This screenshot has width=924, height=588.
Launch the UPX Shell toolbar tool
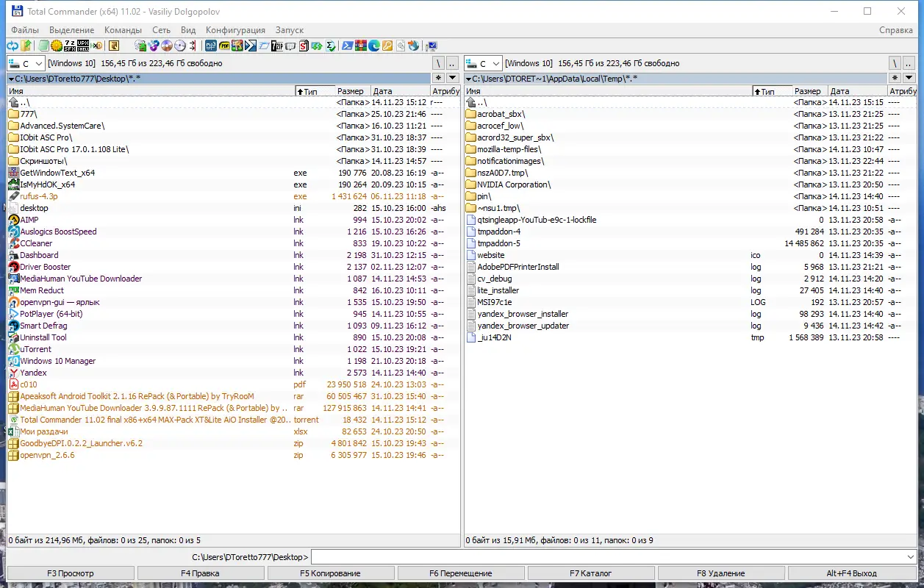click(83, 46)
